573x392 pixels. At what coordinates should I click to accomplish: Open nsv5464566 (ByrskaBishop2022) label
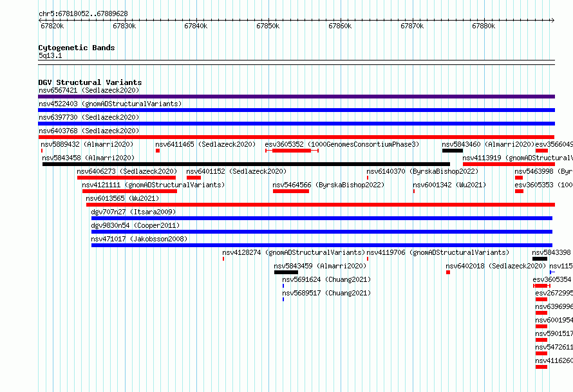coord(328,185)
